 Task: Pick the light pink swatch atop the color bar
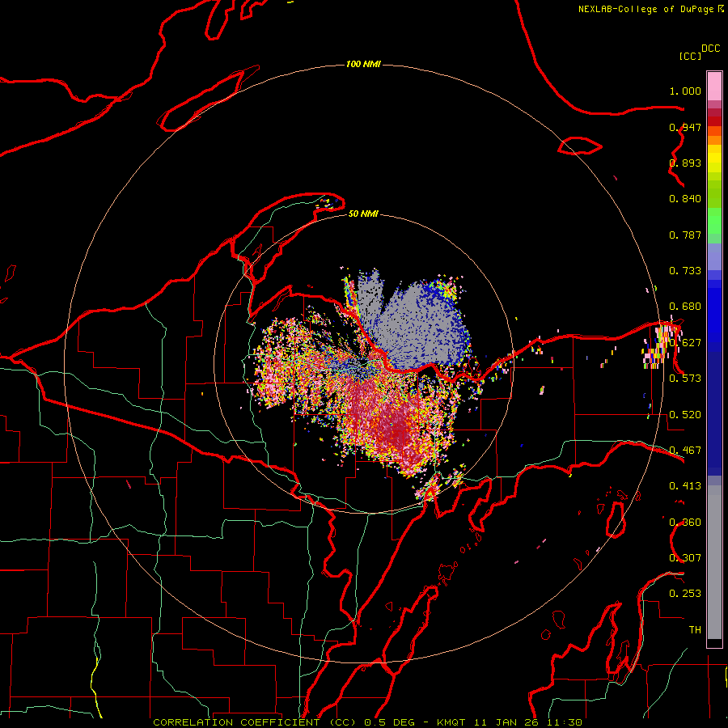pos(714,87)
